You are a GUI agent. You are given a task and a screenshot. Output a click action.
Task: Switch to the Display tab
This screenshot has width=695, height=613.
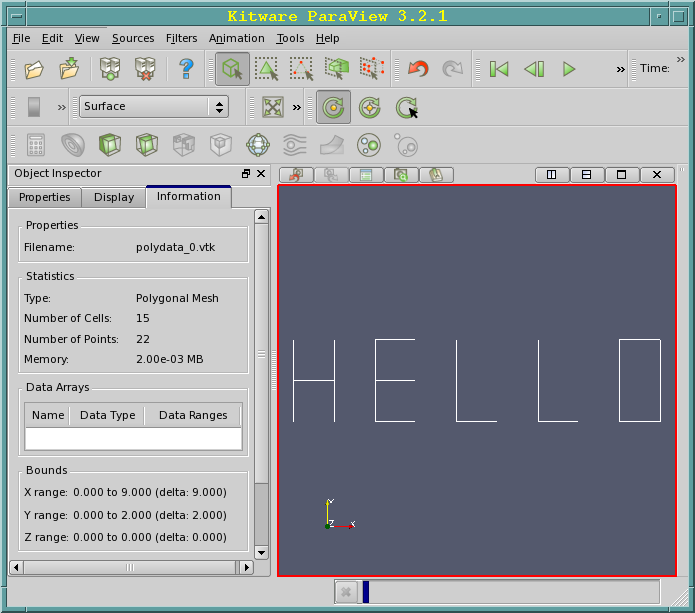[113, 197]
